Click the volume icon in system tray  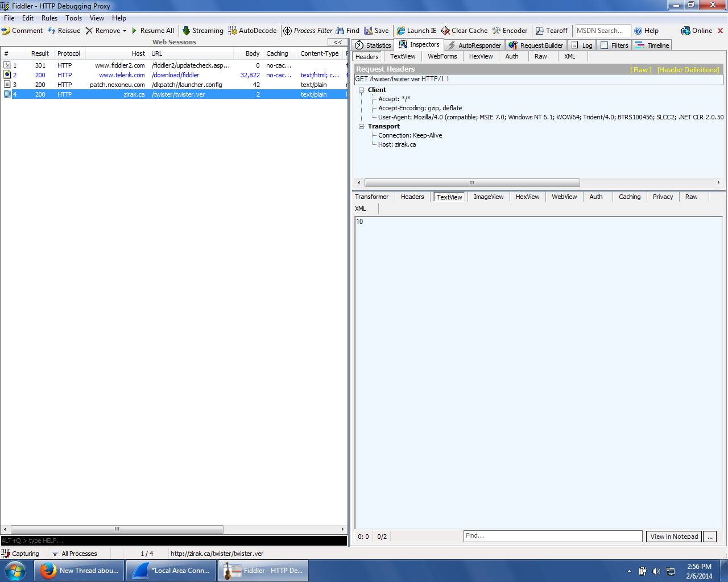point(656,571)
